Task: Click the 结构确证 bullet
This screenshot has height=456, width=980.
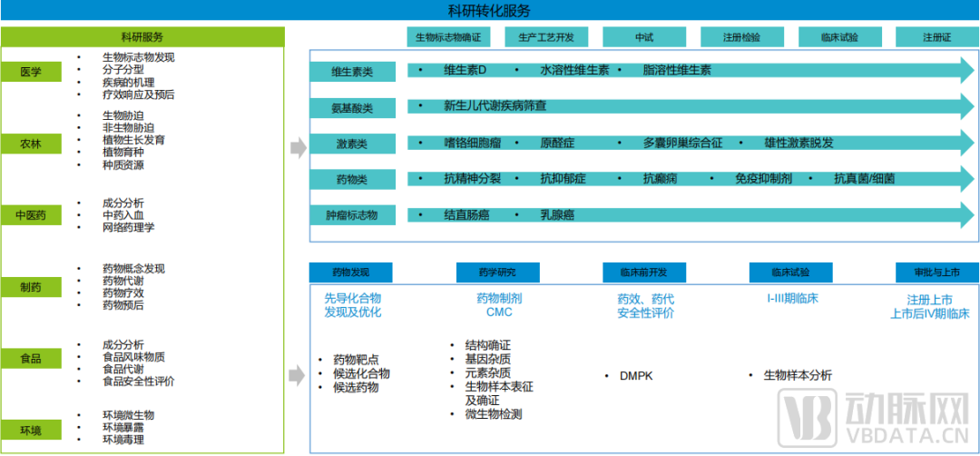Action: coord(488,345)
